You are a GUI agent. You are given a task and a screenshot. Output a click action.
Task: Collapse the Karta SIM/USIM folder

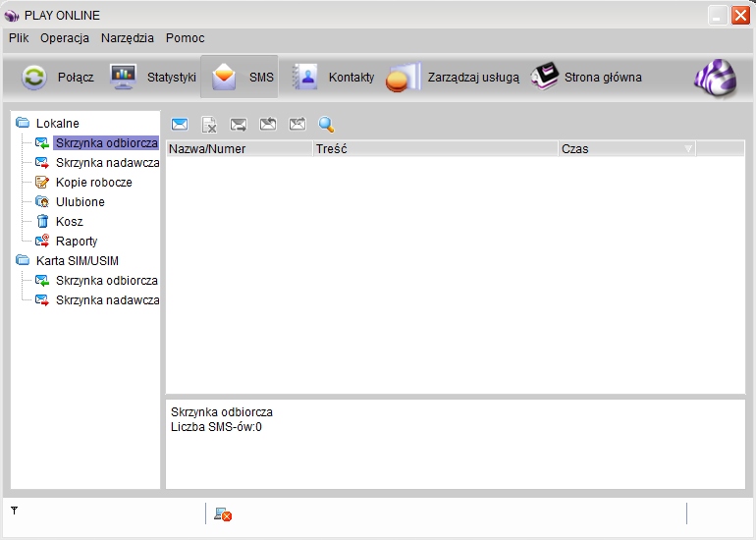23,260
